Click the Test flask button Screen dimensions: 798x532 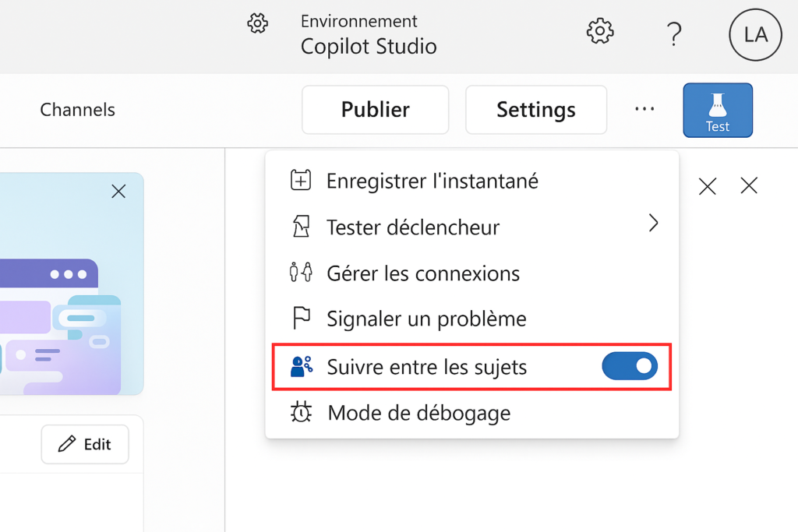pyautogui.click(x=718, y=110)
